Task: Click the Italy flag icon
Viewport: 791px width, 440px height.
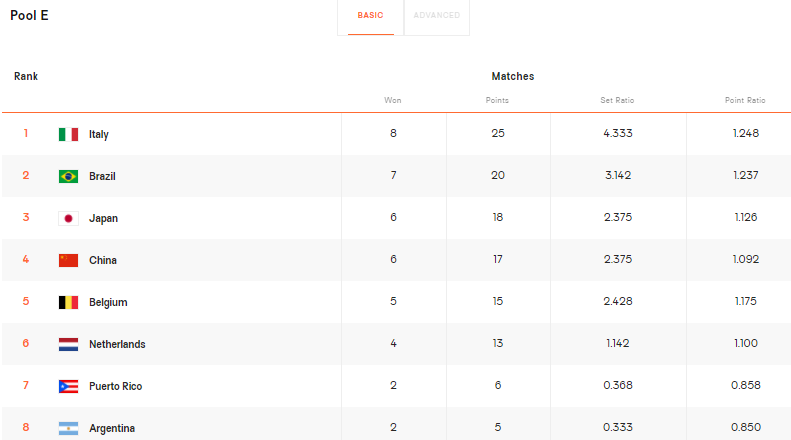Action: click(68, 134)
